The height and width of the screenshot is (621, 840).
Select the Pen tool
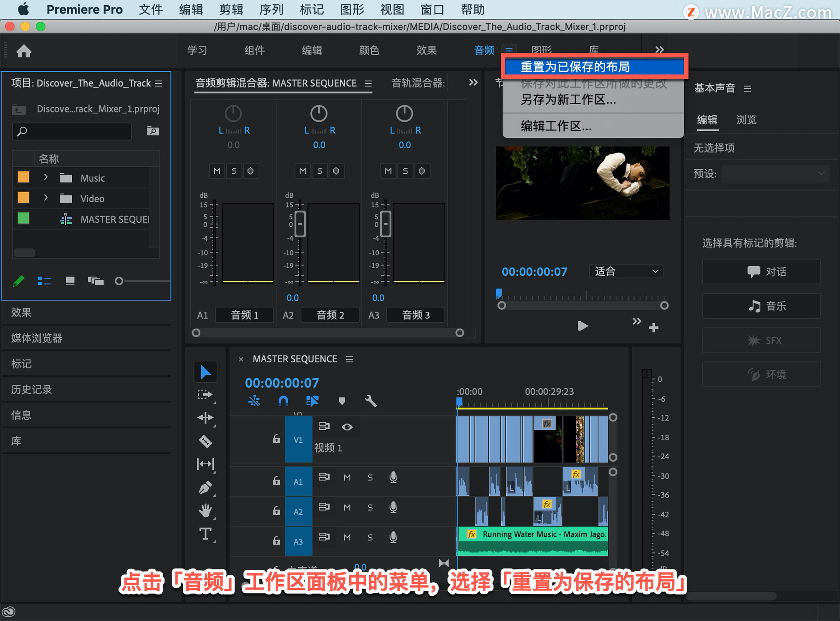(205, 487)
